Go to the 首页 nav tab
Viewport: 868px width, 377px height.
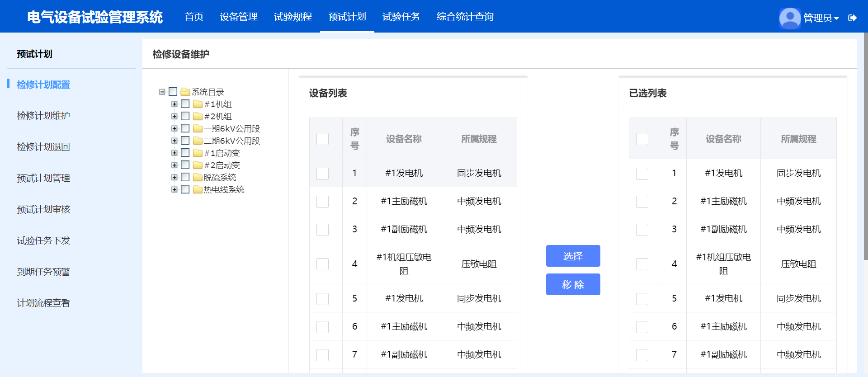click(x=194, y=17)
